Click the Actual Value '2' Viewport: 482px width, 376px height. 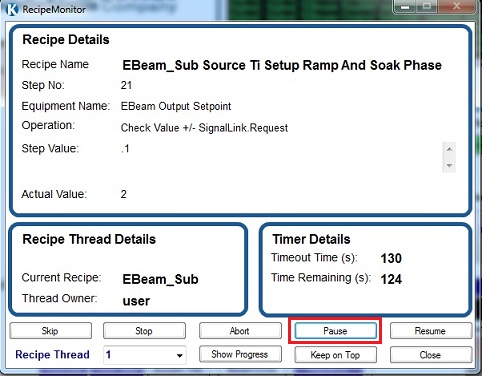tap(124, 194)
